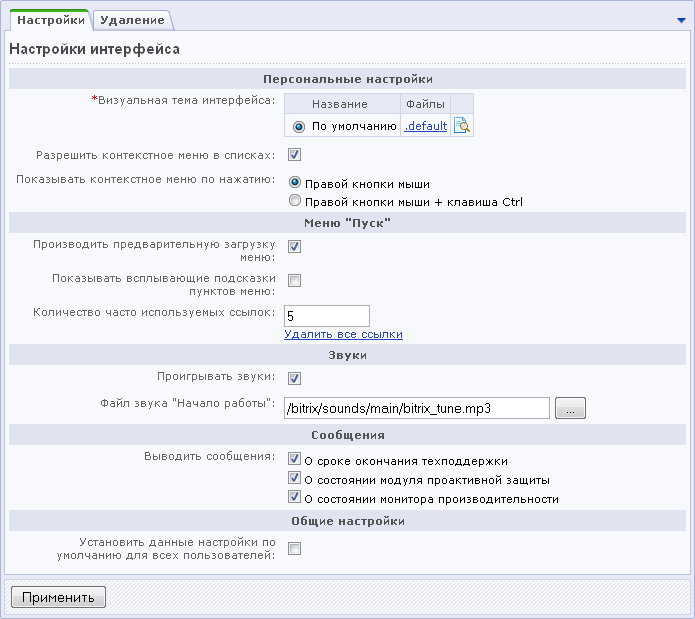Select the По умолчанию theme radio button
Screen dimensions: 695x619
(299, 127)
